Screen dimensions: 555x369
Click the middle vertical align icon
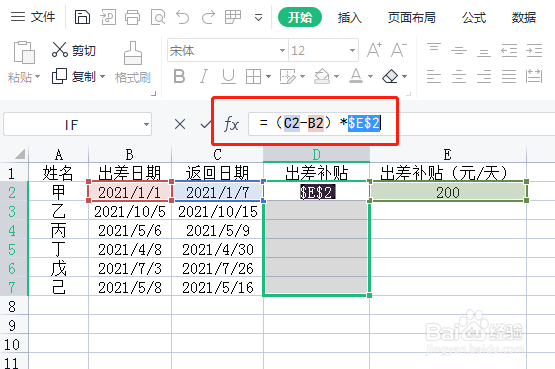(459, 51)
